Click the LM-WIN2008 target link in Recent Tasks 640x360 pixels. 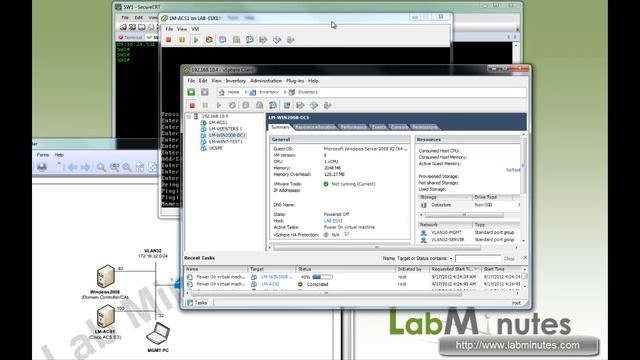[x=277, y=277]
